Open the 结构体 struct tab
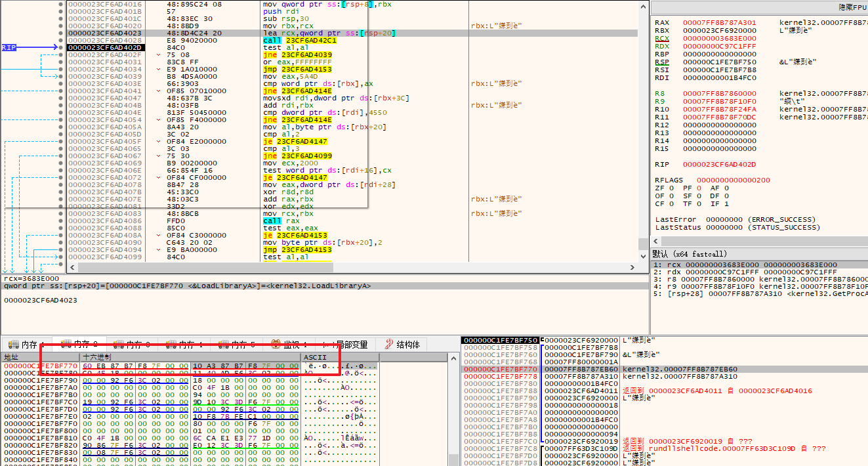The height and width of the screenshot is (466, 868). pos(402,344)
